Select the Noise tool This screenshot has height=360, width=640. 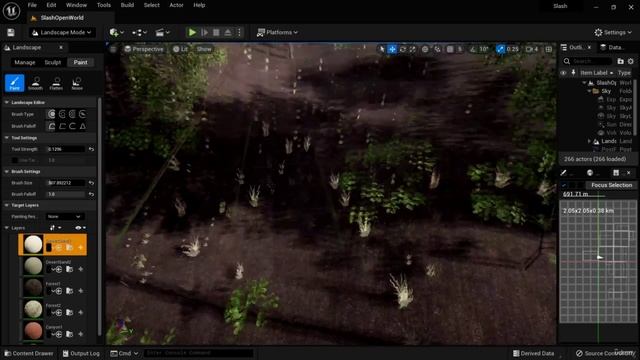tap(77, 83)
